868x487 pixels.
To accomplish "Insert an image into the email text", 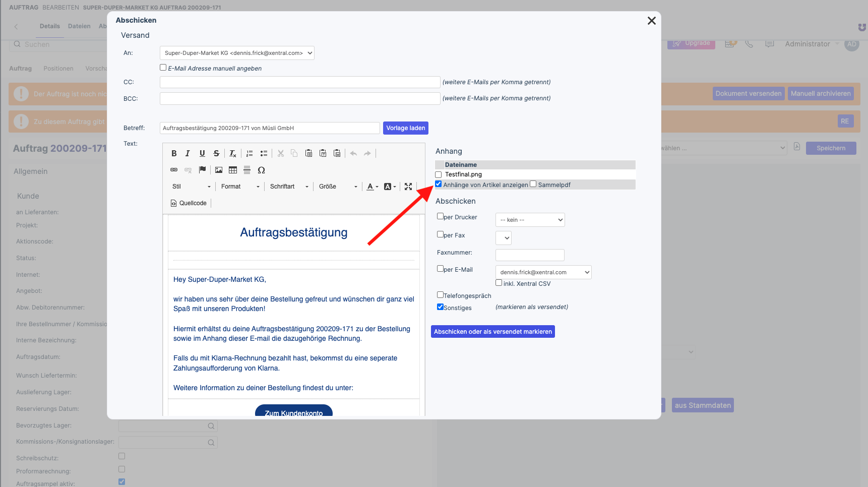I will point(219,170).
